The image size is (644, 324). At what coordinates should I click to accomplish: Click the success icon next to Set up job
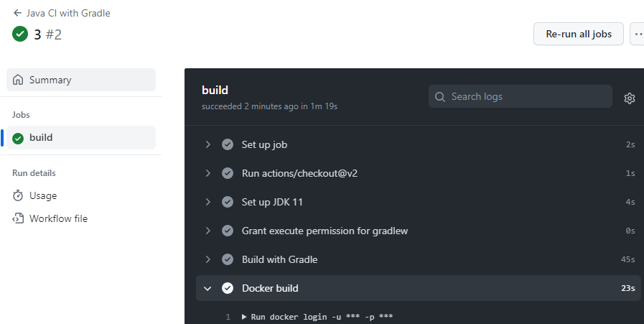(228, 144)
